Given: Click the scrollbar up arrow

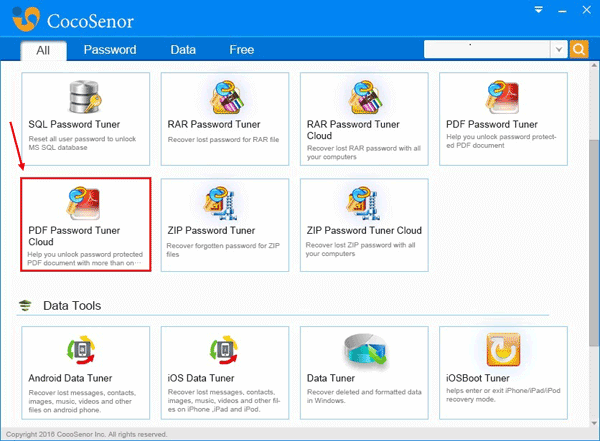Looking at the screenshot, I should pyautogui.click(x=594, y=65).
